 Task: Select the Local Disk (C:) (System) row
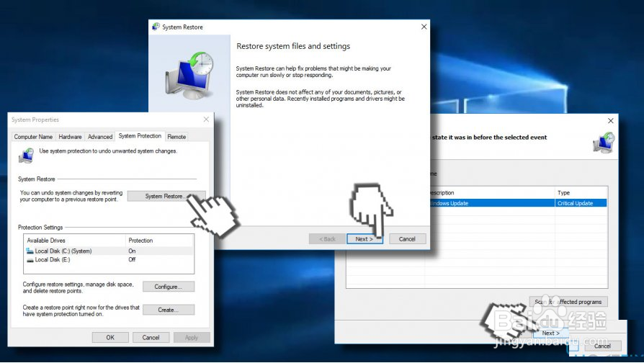(x=109, y=251)
